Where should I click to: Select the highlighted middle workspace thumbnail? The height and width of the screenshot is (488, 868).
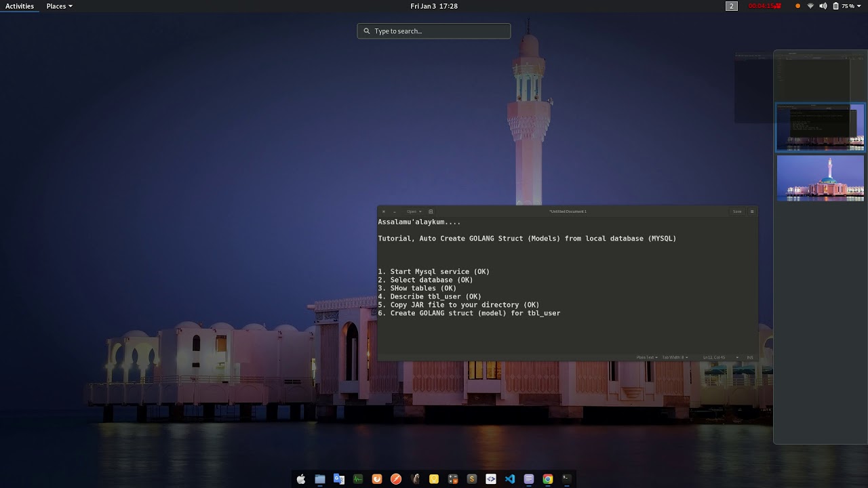click(x=821, y=127)
